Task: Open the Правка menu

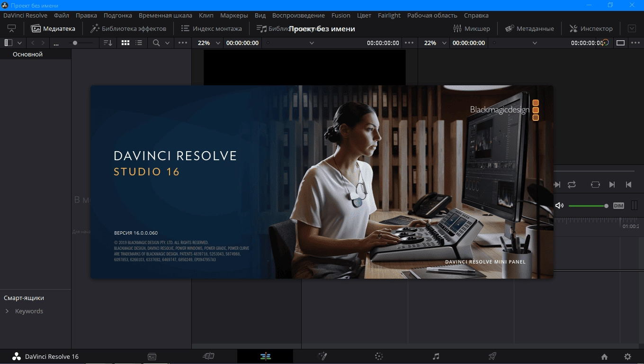Action: (86, 15)
